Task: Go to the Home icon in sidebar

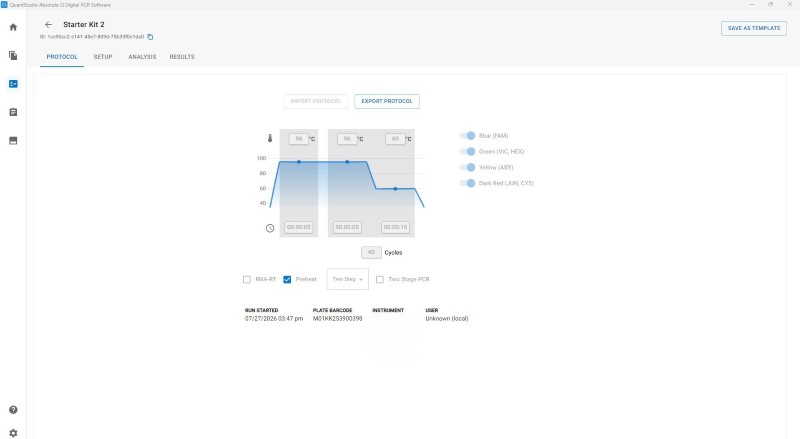Action: 13,27
